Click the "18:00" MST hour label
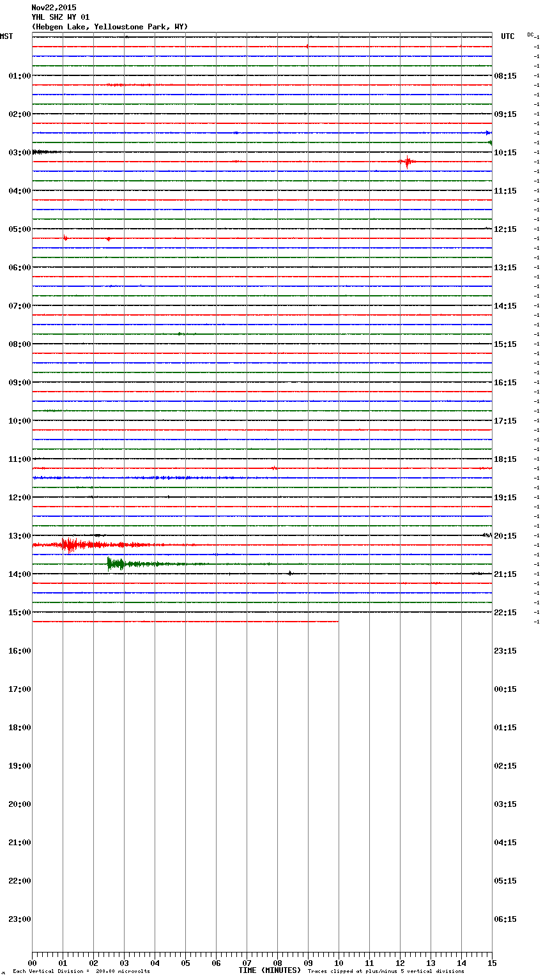543x980 pixels. click(20, 728)
